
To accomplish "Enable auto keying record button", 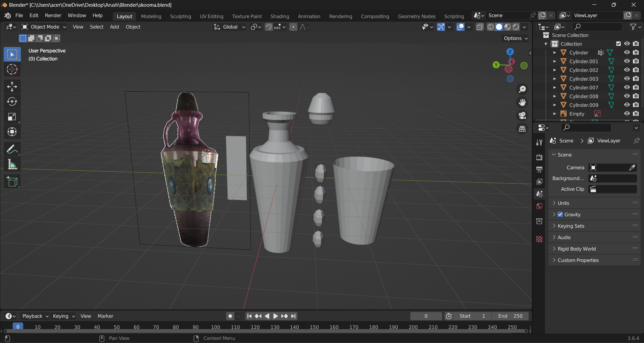I will (x=230, y=316).
